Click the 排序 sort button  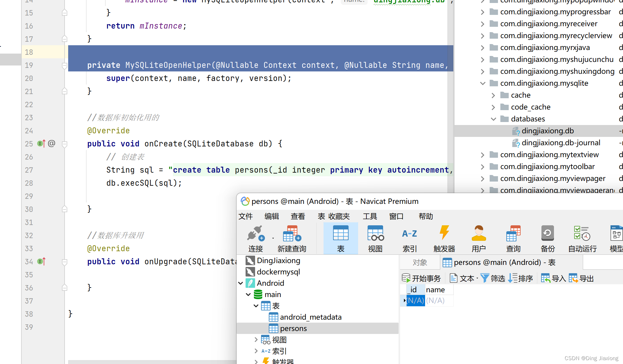coord(521,278)
